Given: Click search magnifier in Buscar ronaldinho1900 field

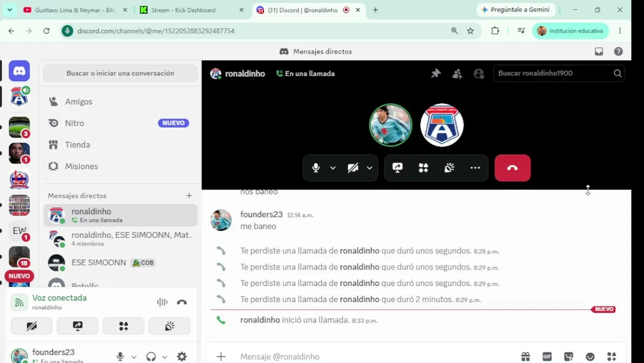Looking at the screenshot, I should pos(617,73).
